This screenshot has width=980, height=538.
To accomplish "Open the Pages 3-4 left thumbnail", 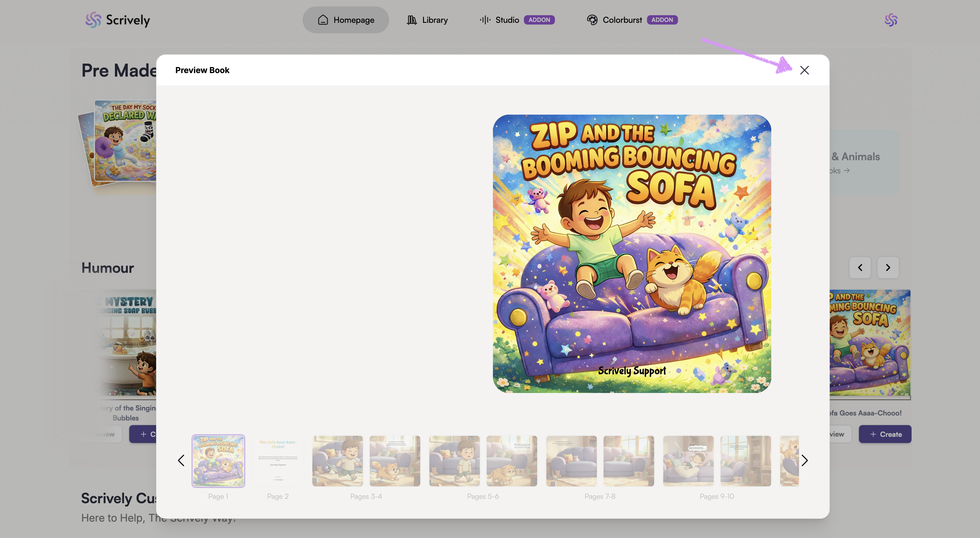I will [337, 461].
